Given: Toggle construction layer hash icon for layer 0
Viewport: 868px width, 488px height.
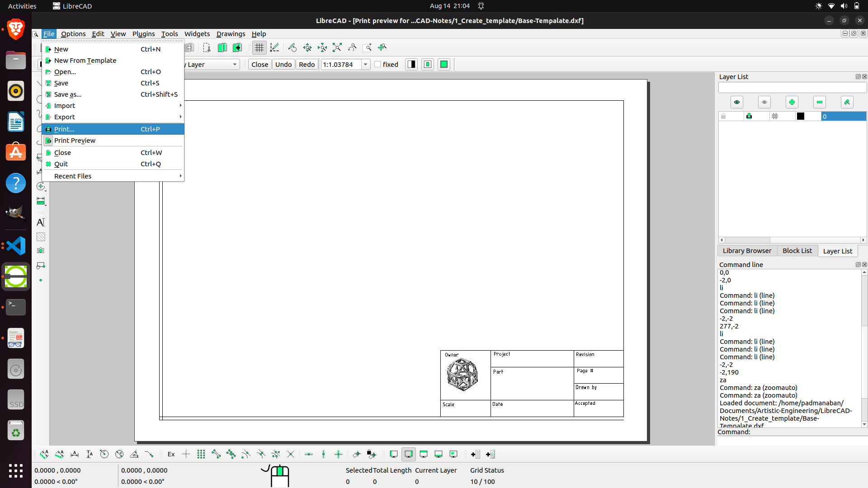Looking at the screenshot, I should click(x=775, y=117).
